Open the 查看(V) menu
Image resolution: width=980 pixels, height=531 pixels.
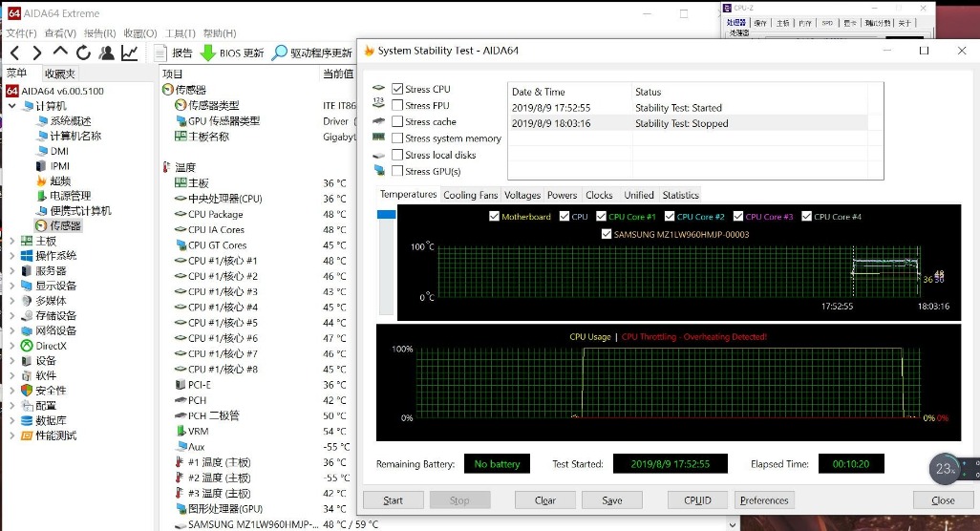pyautogui.click(x=60, y=33)
